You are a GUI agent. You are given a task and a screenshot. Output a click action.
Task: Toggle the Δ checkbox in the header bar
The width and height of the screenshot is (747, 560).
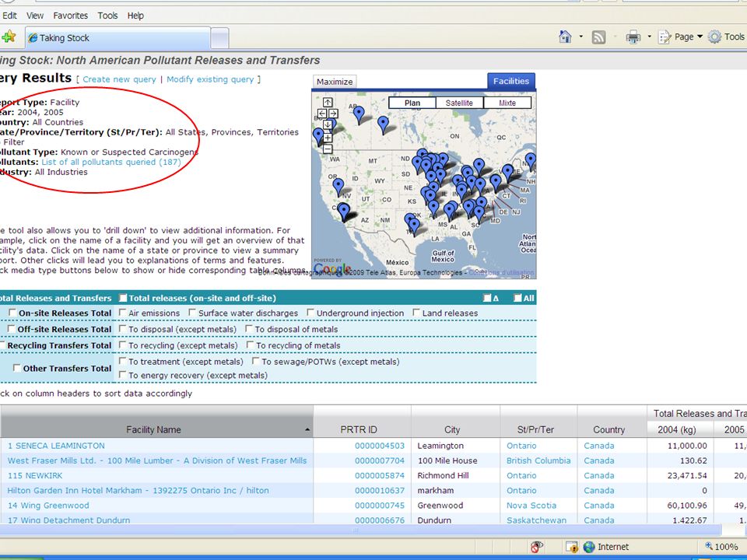click(487, 298)
